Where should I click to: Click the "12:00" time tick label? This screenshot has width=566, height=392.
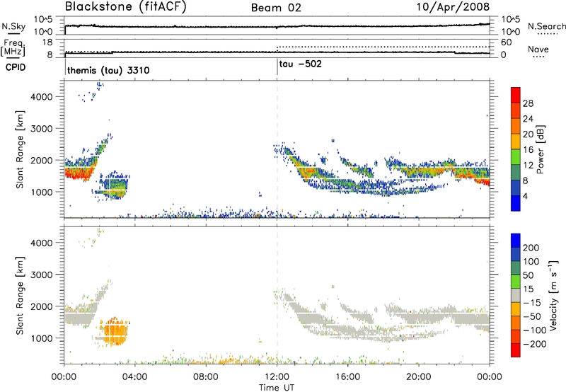click(x=277, y=377)
